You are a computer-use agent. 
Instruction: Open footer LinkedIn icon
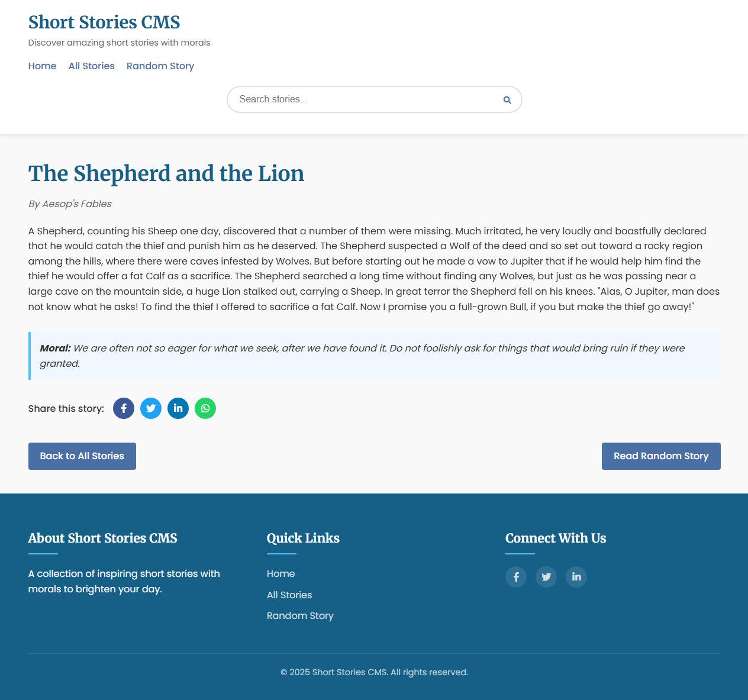(576, 577)
